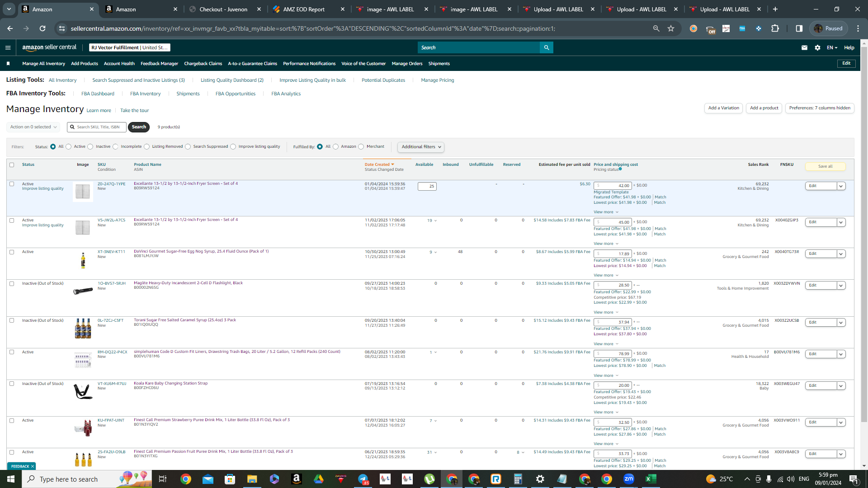868x488 pixels.
Task: Expand View more under Koala Kare pricing
Action: [606, 412]
